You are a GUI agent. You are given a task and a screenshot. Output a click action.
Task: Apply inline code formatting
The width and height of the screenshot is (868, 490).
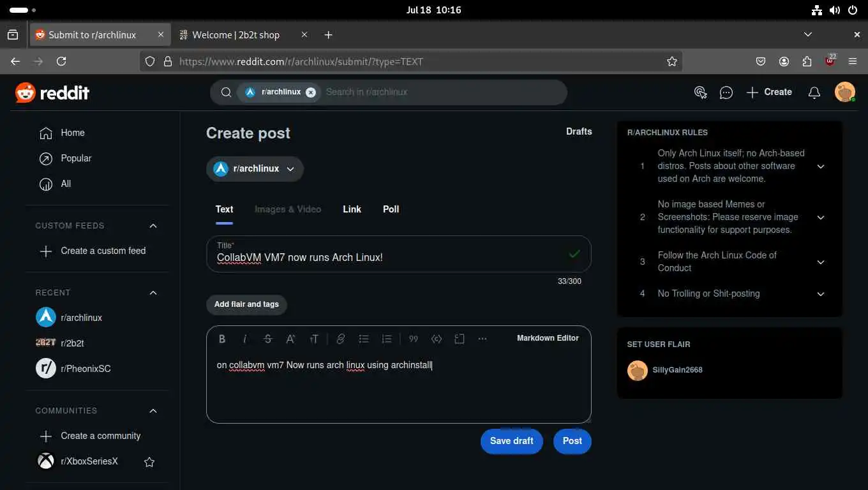437,339
